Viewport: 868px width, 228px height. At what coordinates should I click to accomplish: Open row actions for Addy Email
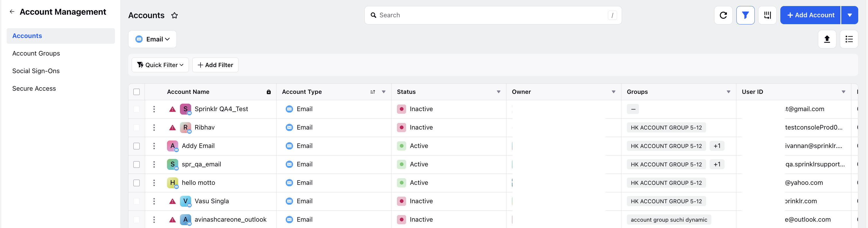(154, 146)
